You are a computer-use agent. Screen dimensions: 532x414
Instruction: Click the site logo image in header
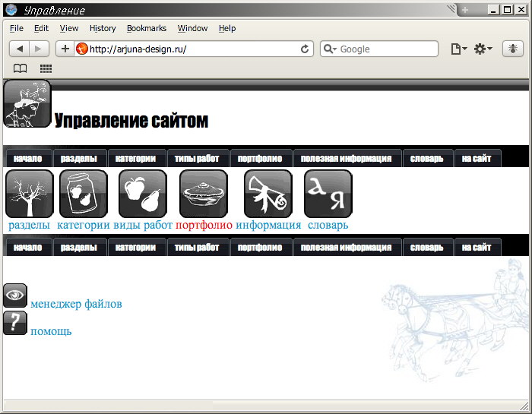(27, 103)
